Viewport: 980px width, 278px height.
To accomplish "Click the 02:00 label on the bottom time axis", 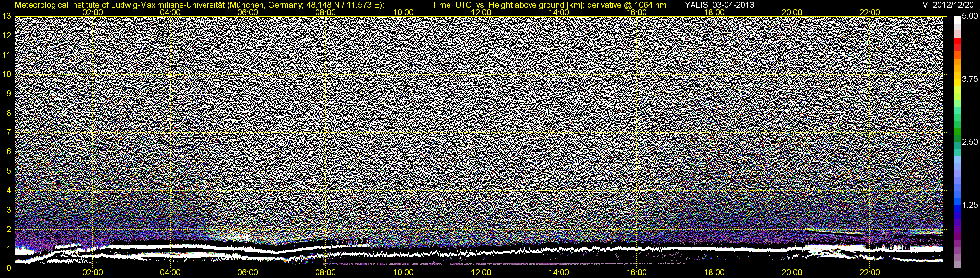I will point(92,273).
